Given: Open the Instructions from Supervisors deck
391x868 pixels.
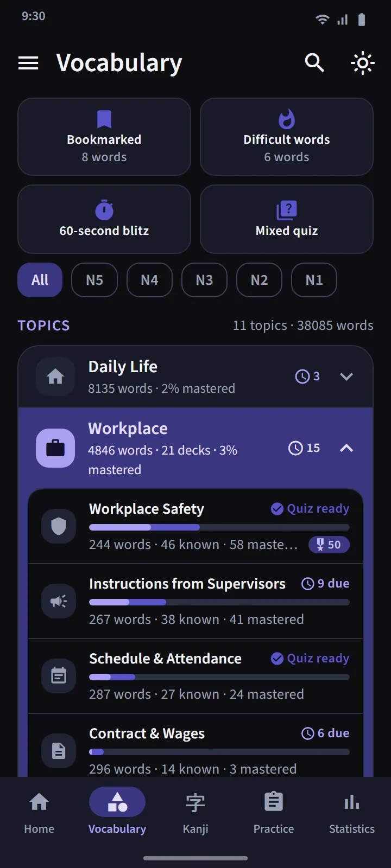Looking at the screenshot, I should tap(195, 602).
